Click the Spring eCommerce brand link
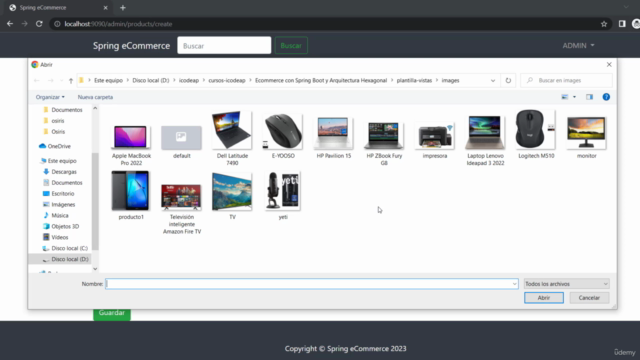This screenshot has height=360, width=640. 131,46
